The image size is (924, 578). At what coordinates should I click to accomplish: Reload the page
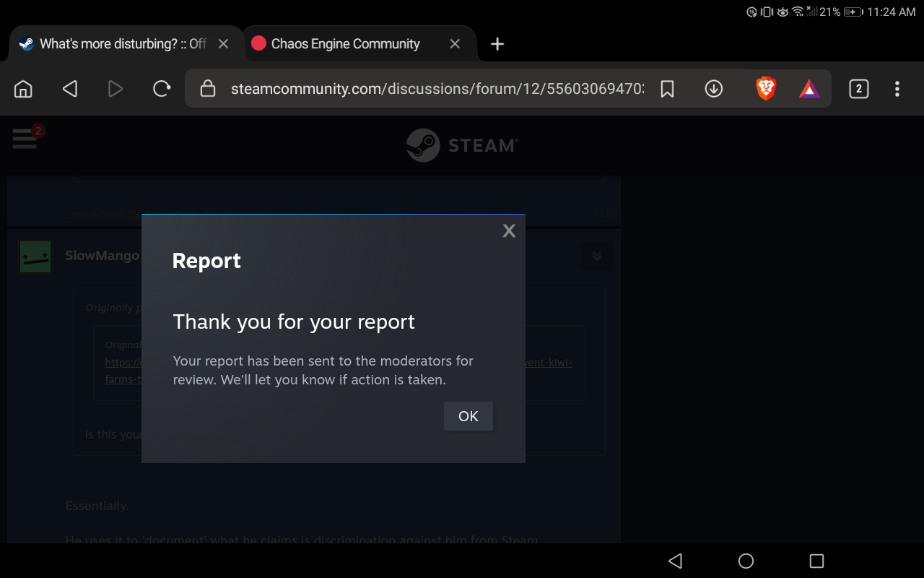click(162, 89)
